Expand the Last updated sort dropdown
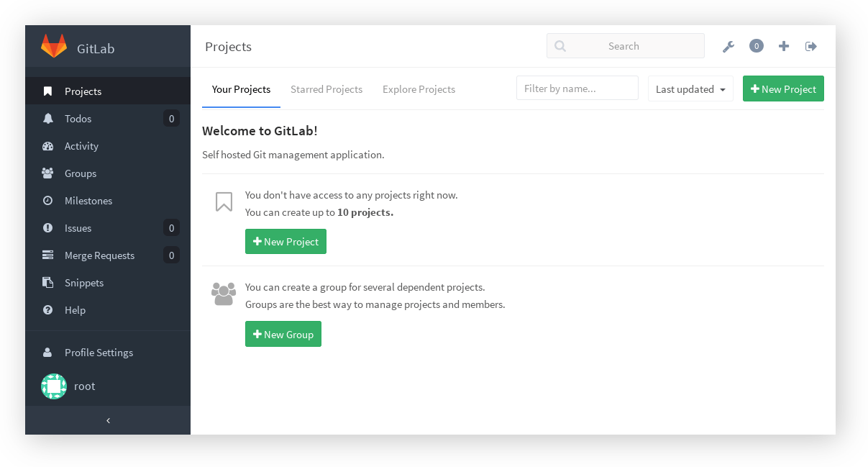868x467 pixels. click(x=690, y=89)
